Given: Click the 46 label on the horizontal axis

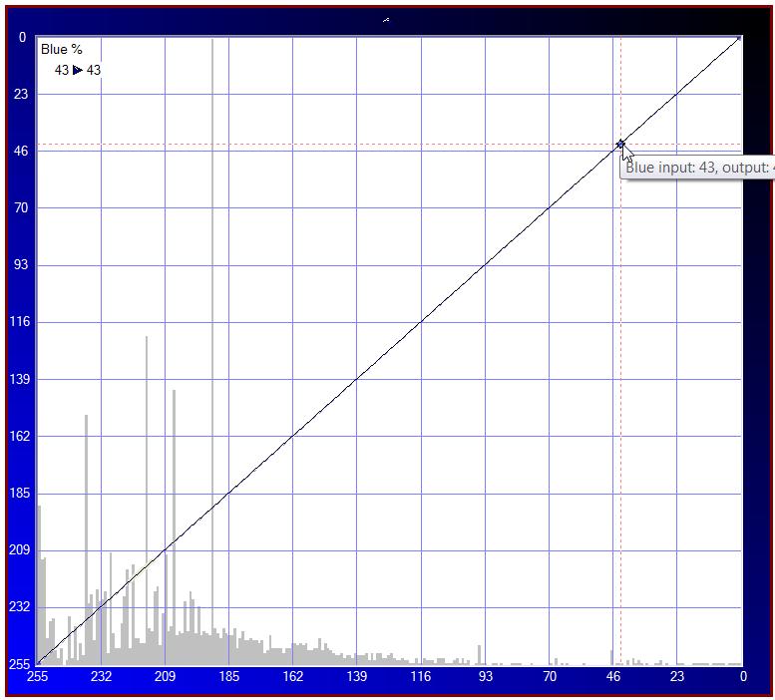Looking at the screenshot, I should [613, 677].
